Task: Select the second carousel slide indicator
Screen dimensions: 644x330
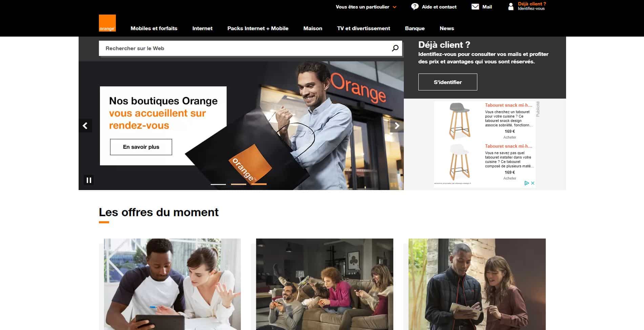Action: 238,184
